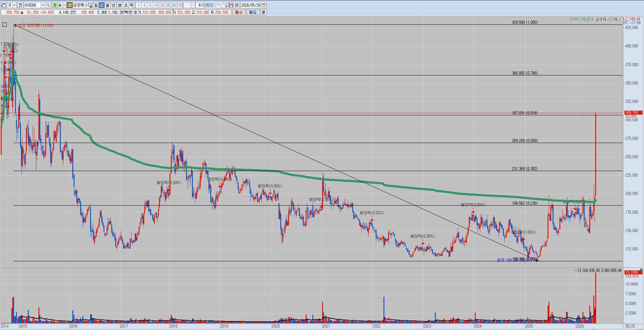
Task: Click the 신 badge beside stock name
Action: pyautogui.click(x=70, y=5)
